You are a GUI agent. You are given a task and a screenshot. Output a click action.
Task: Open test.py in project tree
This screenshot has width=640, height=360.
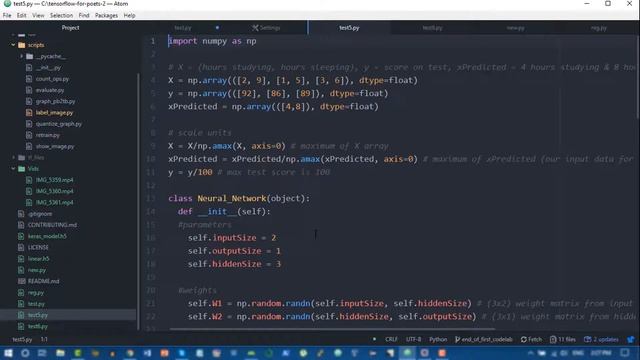36,304
